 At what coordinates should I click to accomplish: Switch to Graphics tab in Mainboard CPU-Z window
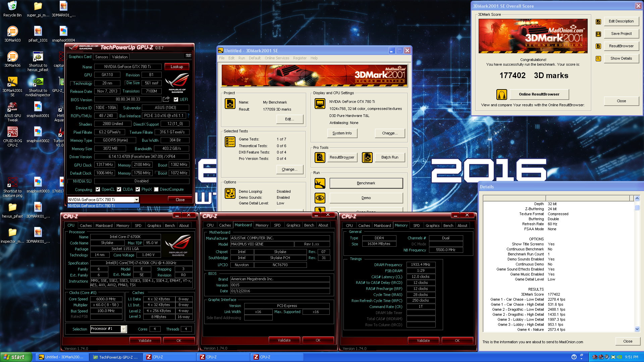click(x=293, y=225)
